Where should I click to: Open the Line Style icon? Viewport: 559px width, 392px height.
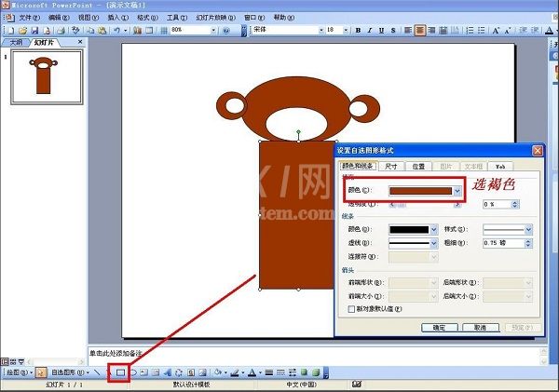[269, 372]
